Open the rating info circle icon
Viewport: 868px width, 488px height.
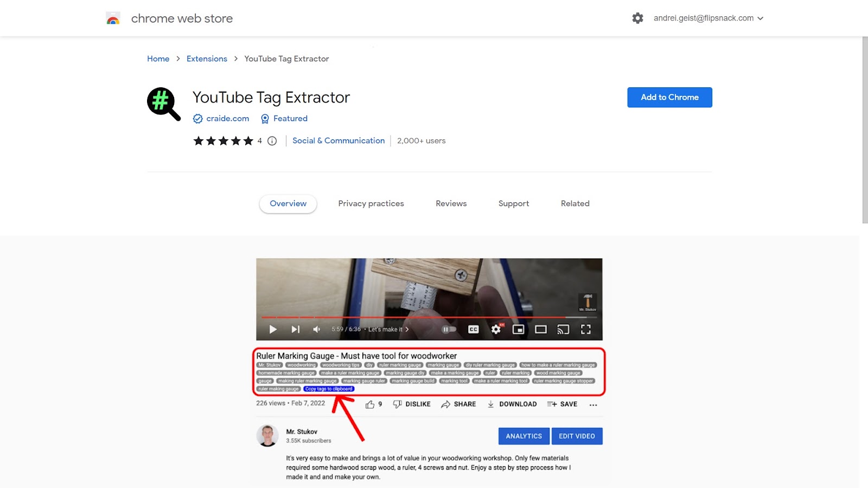[272, 141]
